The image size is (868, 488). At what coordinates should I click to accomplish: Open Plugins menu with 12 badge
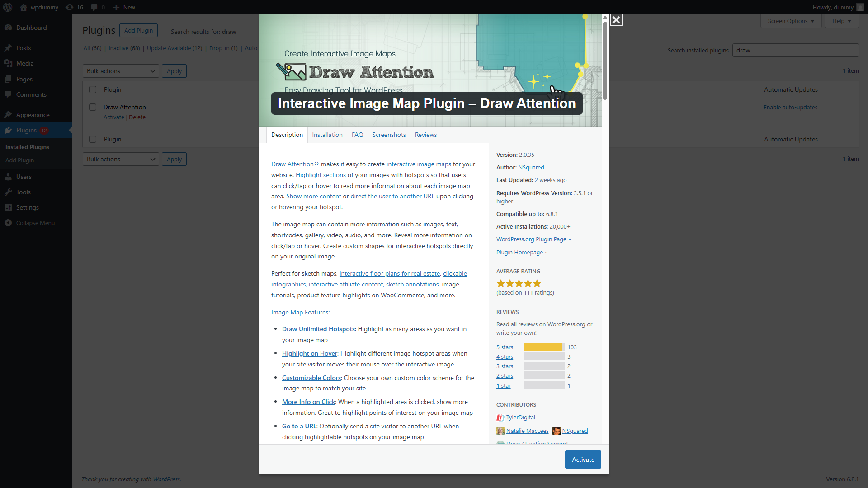coord(36,130)
